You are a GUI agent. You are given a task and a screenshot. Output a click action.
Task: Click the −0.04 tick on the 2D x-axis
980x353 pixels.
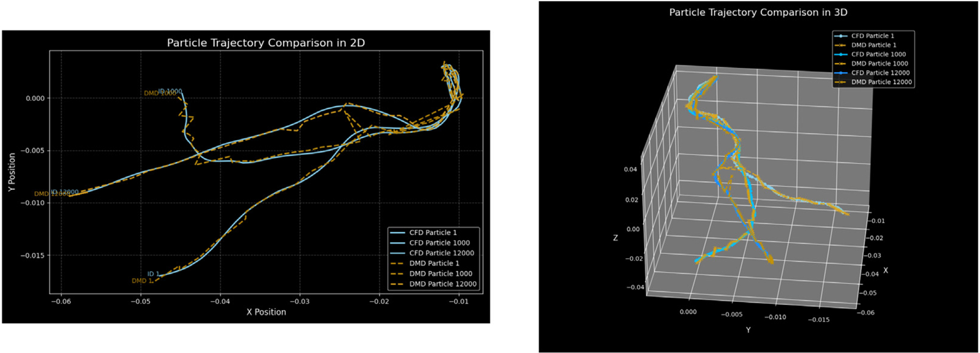tap(220, 301)
